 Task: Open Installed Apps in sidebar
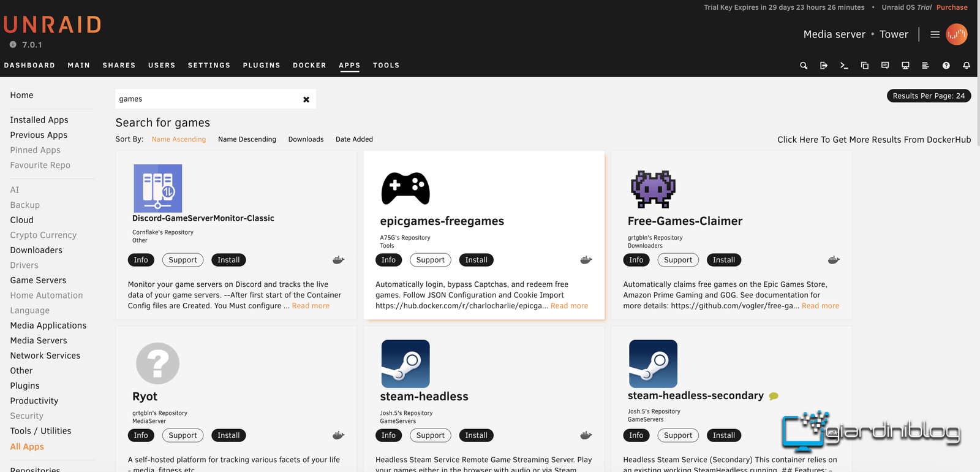39,120
